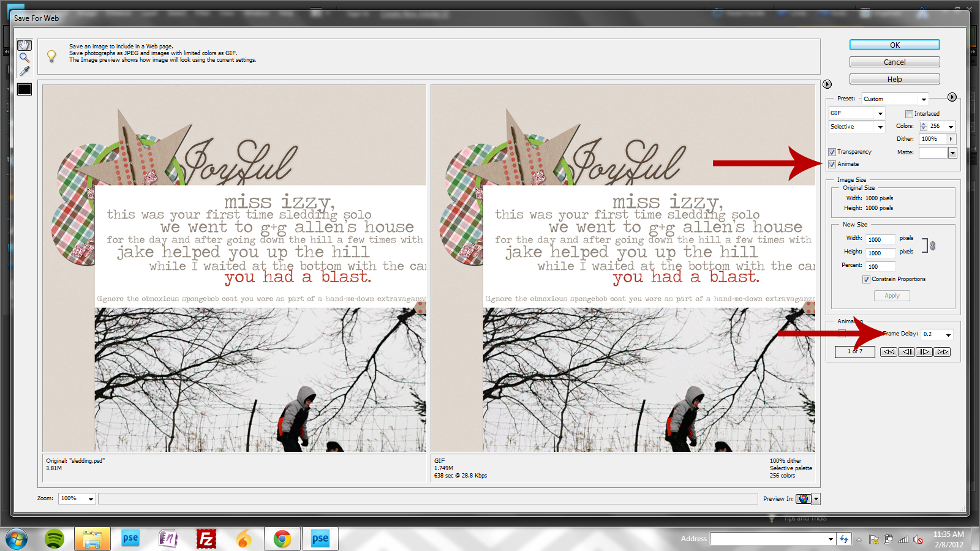980x551 pixels.
Task: Enable the Interlaced option
Action: 910,113
